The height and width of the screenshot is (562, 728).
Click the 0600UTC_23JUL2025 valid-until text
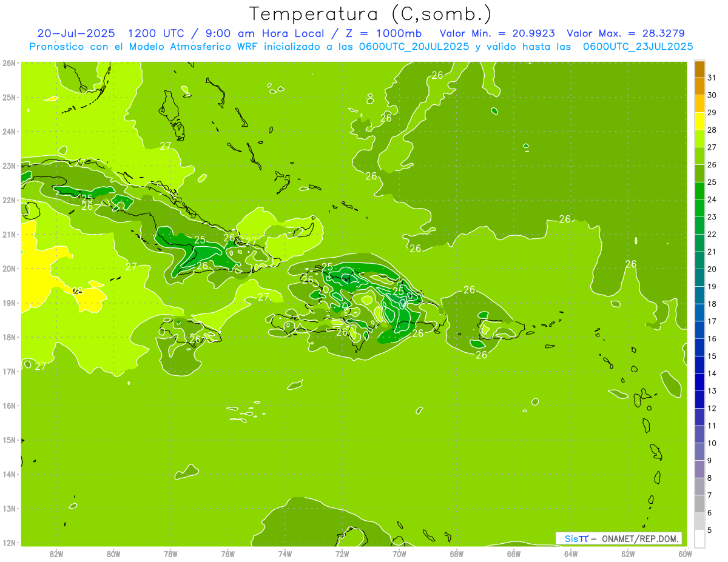click(x=638, y=46)
